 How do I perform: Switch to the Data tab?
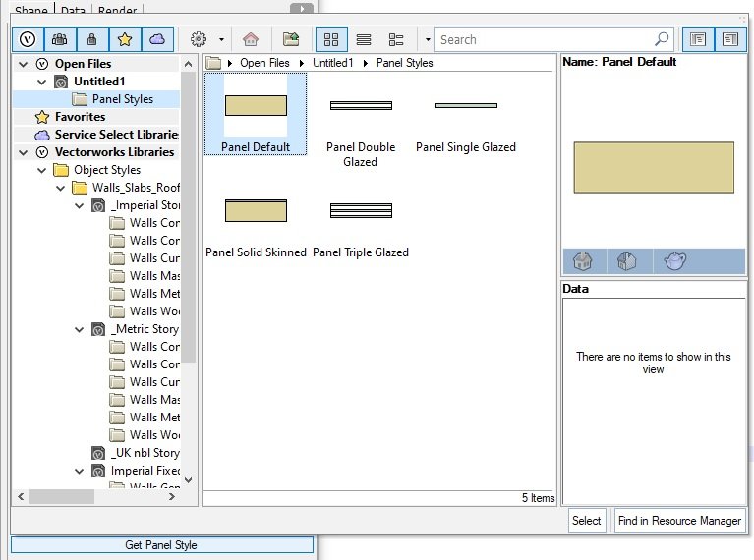[x=71, y=11]
